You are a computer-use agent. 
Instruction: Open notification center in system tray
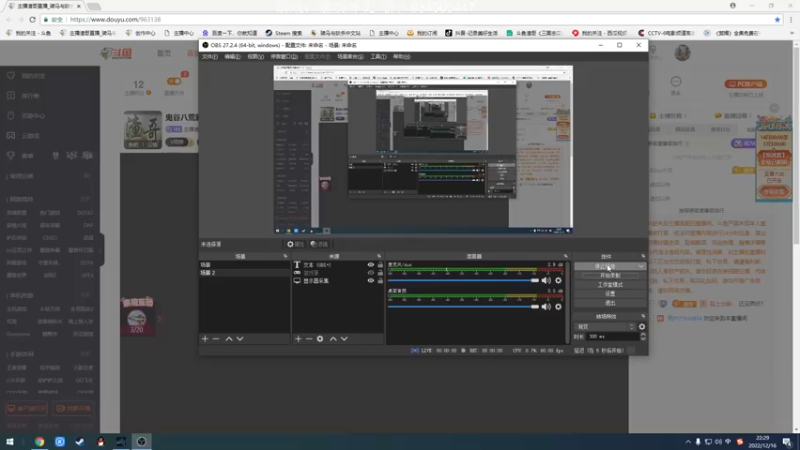788,442
